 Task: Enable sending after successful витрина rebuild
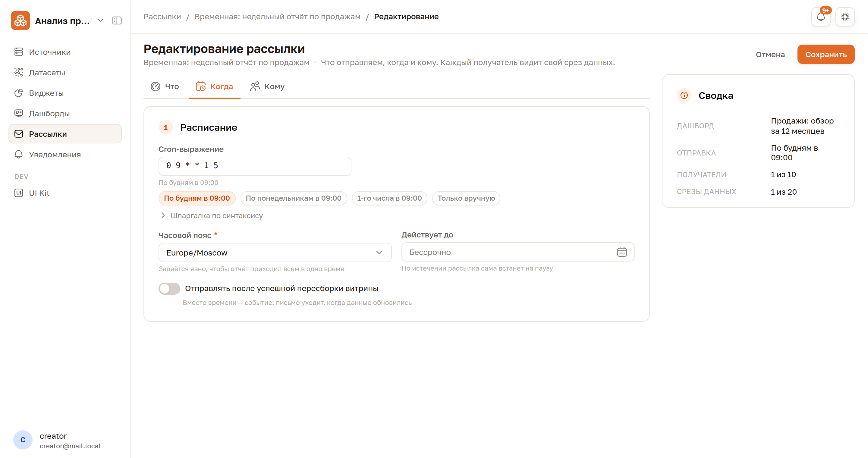point(169,289)
